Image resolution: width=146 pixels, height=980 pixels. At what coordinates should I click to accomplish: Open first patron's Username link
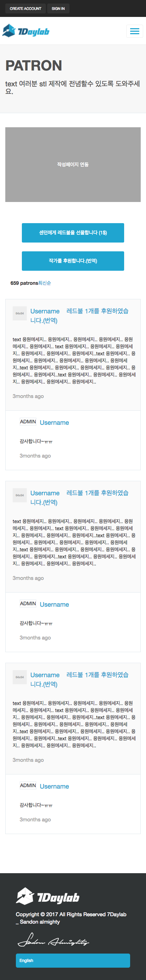point(45,311)
